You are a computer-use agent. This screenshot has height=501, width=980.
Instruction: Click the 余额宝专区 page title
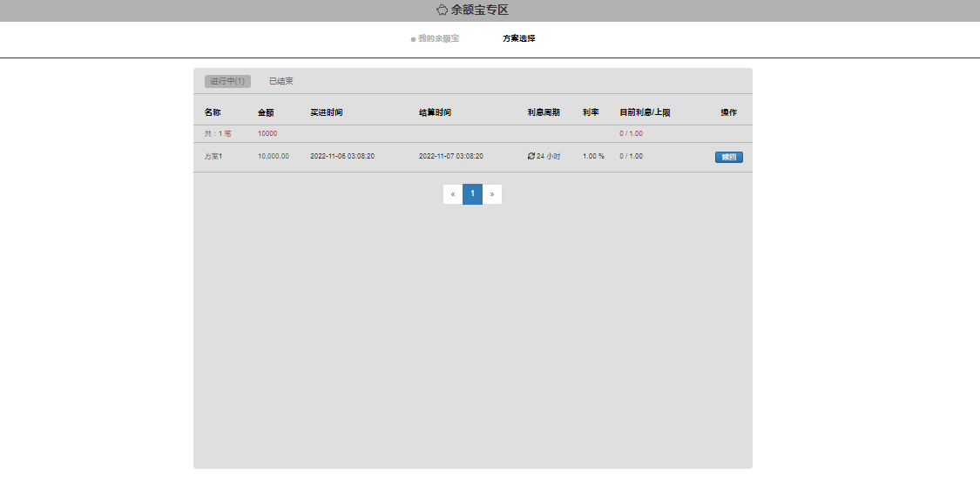coord(479,10)
